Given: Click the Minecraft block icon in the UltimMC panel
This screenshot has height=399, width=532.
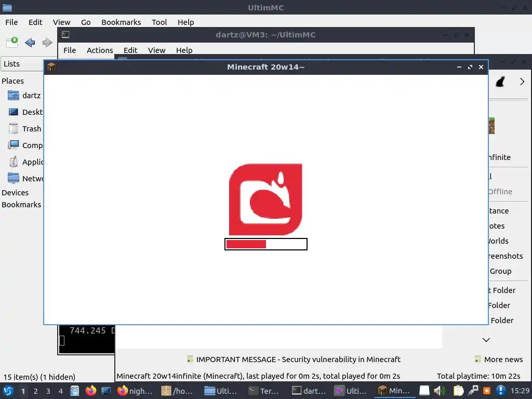Looking at the screenshot, I should pos(491,126).
